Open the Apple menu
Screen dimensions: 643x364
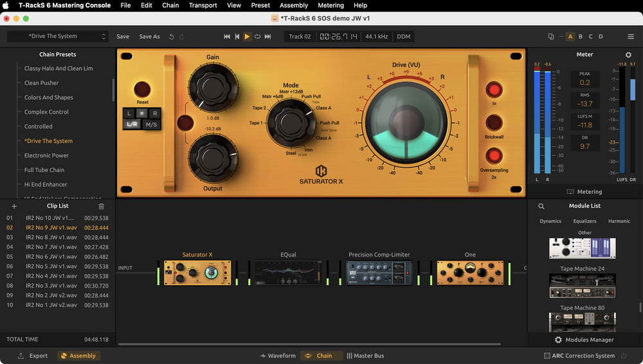6,5
